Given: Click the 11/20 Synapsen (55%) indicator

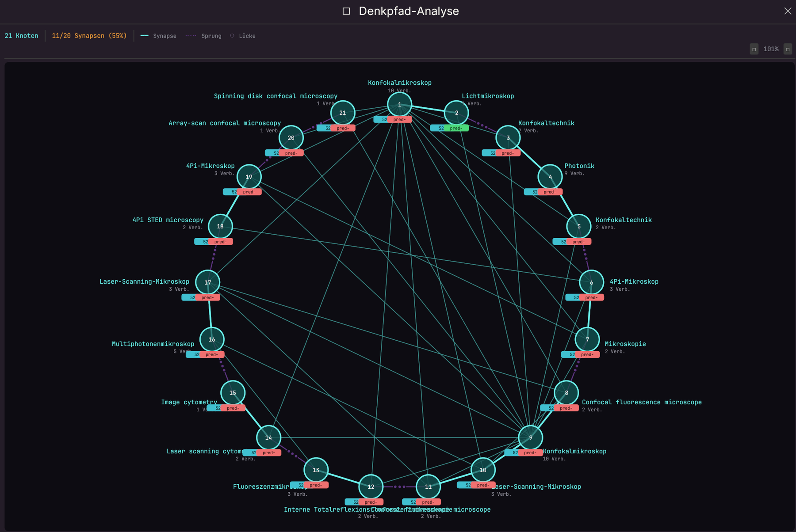Looking at the screenshot, I should click(x=89, y=36).
